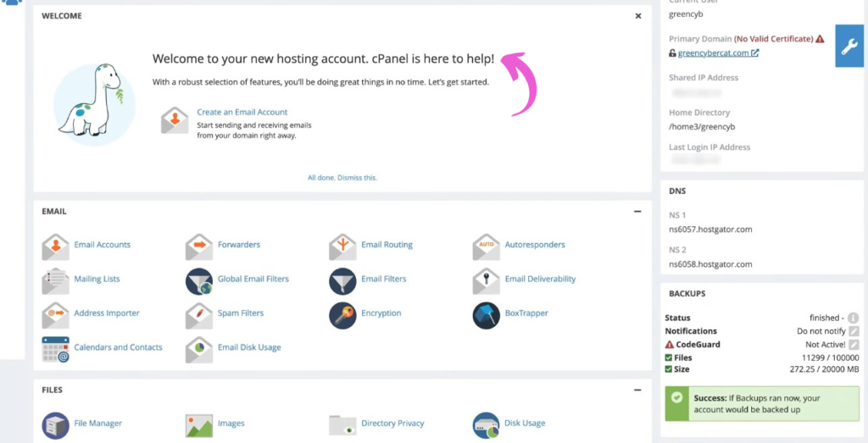The height and width of the screenshot is (443, 868).
Task: Click the backup status info icon
Action: coord(853,318)
